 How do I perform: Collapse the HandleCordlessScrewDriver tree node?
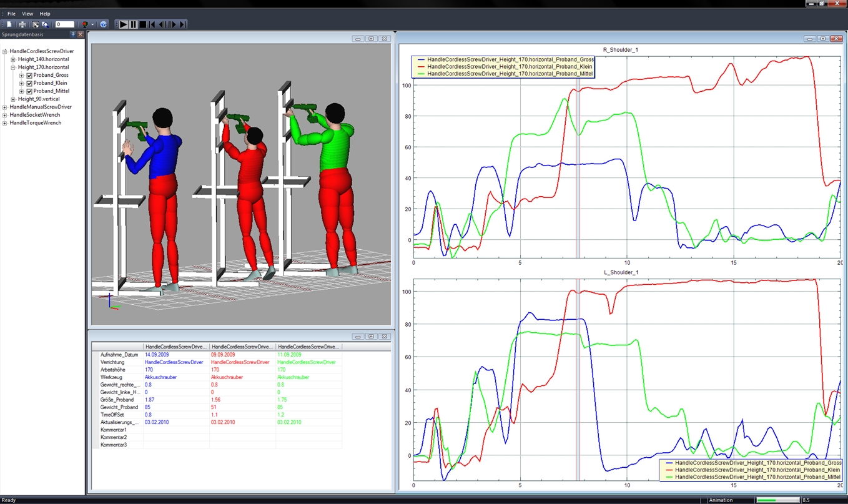5,51
